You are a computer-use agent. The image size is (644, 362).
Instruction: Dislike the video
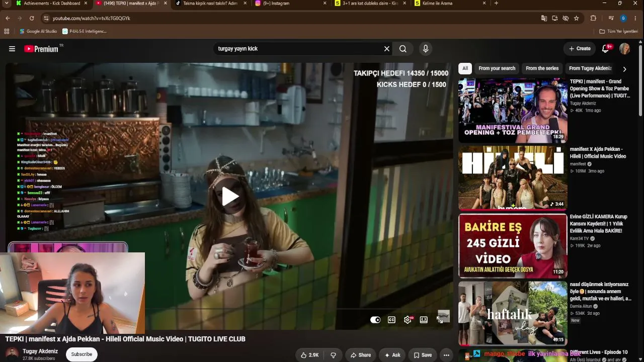click(x=333, y=355)
